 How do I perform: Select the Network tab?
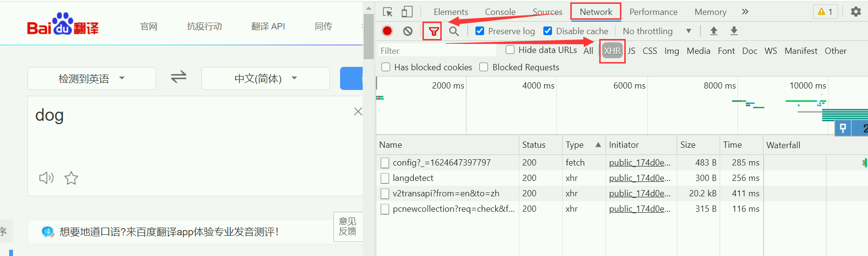tap(596, 12)
